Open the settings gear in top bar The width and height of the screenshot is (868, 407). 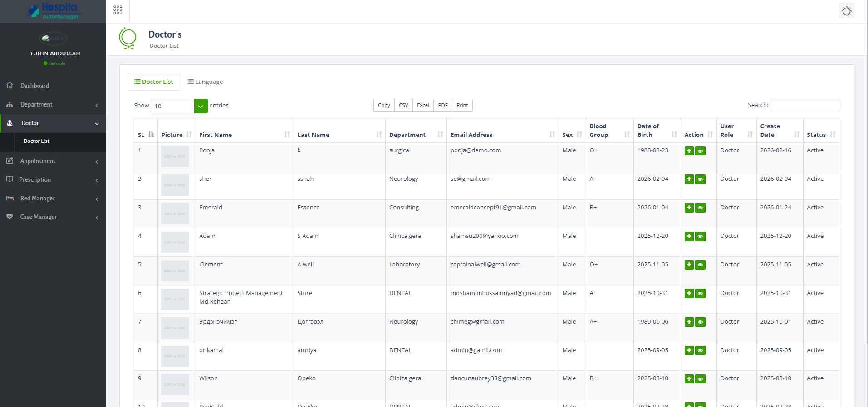click(847, 11)
